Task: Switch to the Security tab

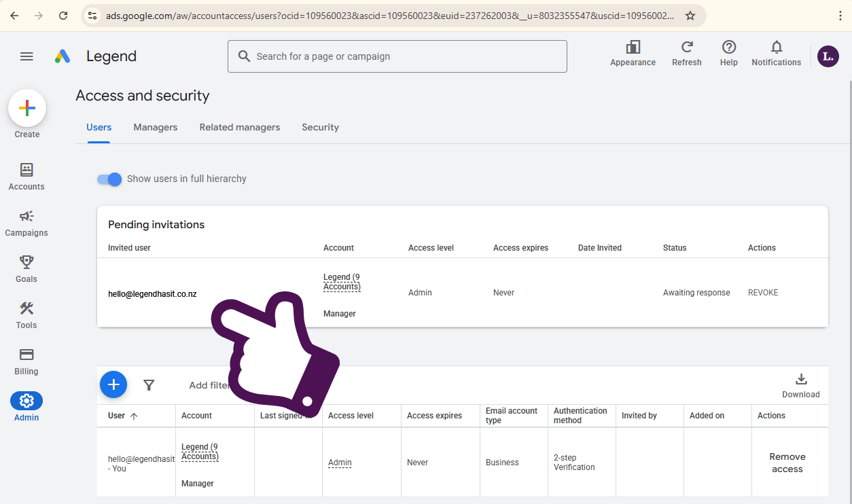Action: tap(320, 127)
